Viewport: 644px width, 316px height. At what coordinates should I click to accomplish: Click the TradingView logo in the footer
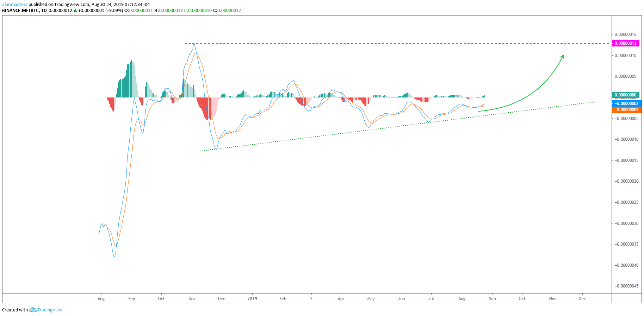click(x=33, y=310)
